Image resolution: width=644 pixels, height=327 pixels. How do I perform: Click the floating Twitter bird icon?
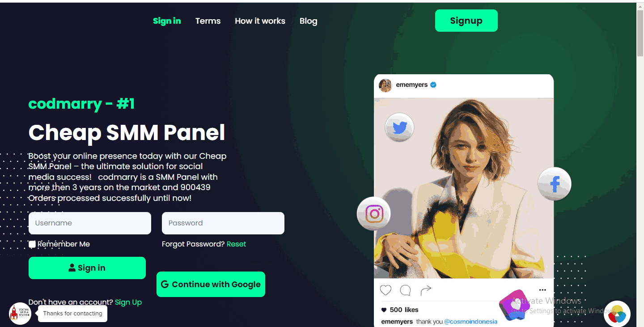click(399, 127)
